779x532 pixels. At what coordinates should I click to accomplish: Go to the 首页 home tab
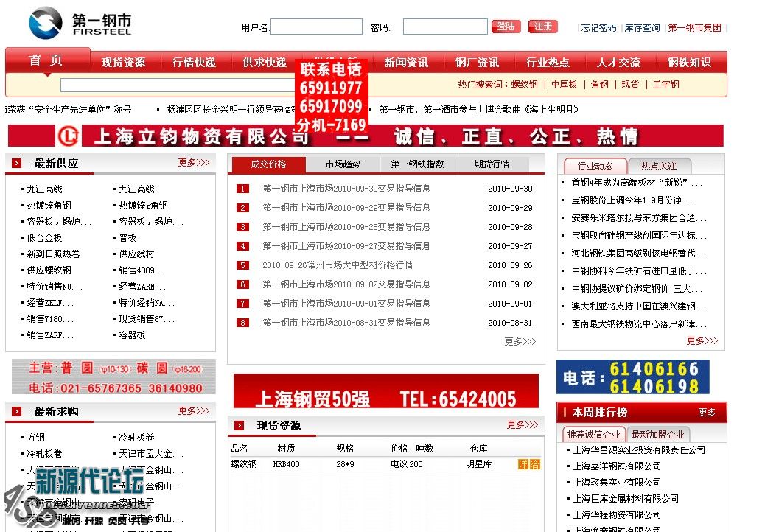[46, 60]
